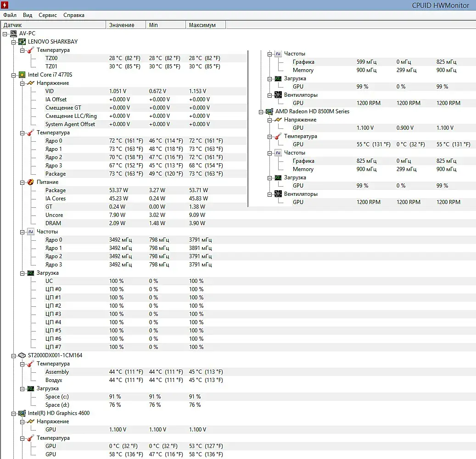Select the System Agent Offset row
Viewport: 476px width, 459px height.
coord(146,124)
